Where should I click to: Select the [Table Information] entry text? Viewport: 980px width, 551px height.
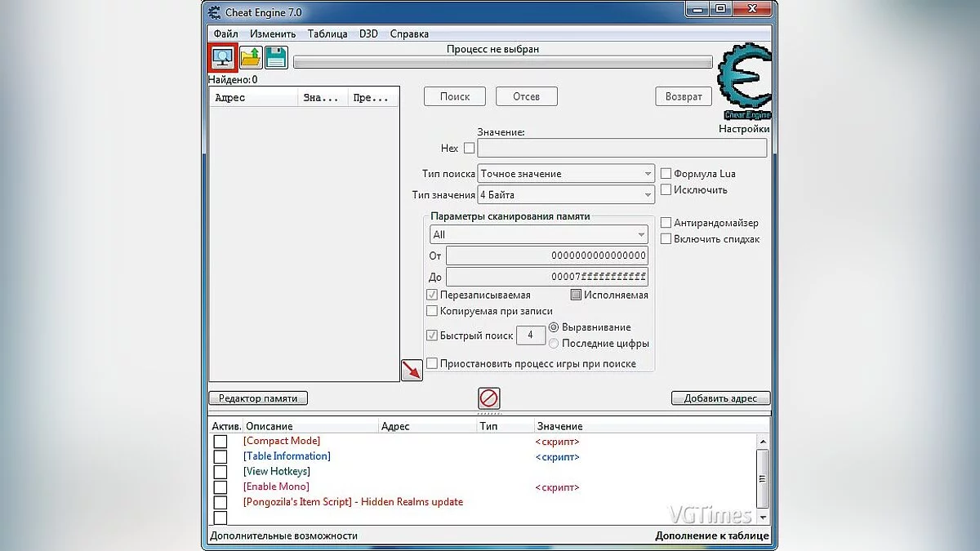tap(287, 456)
